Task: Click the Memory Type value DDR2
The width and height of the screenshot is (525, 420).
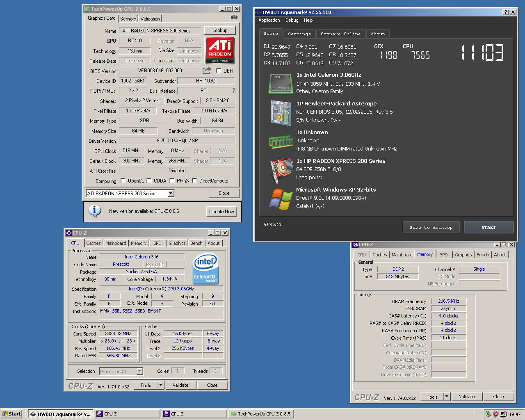Action: 398,269
